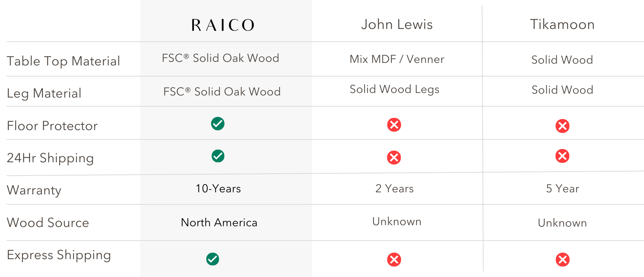Select the John Lewis column header
This screenshot has height=277, width=644.
point(397,24)
